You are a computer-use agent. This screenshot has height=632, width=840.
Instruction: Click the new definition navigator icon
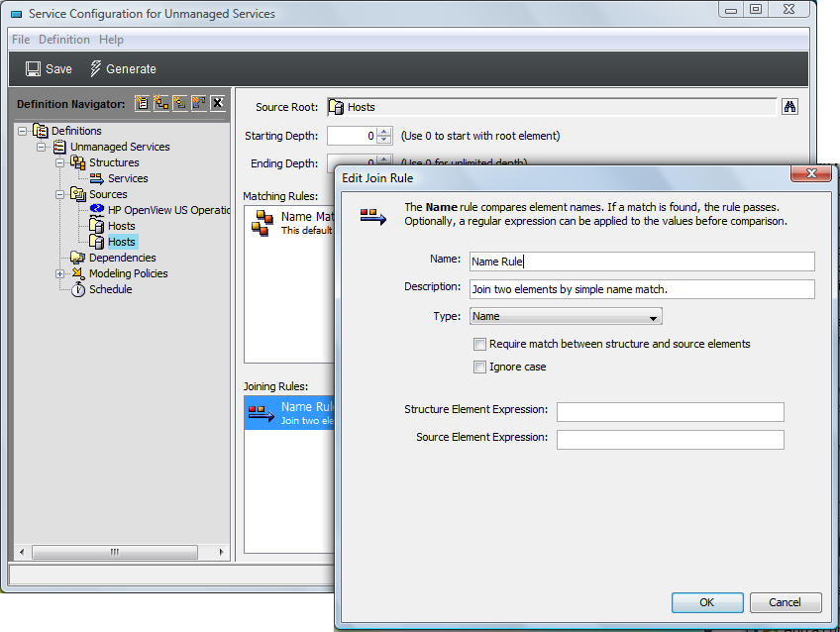click(142, 102)
